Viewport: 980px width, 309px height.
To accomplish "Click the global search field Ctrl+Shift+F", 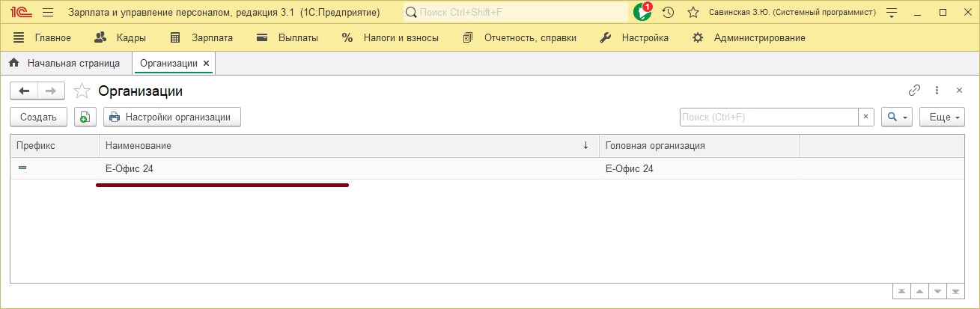I will coord(516,13).
